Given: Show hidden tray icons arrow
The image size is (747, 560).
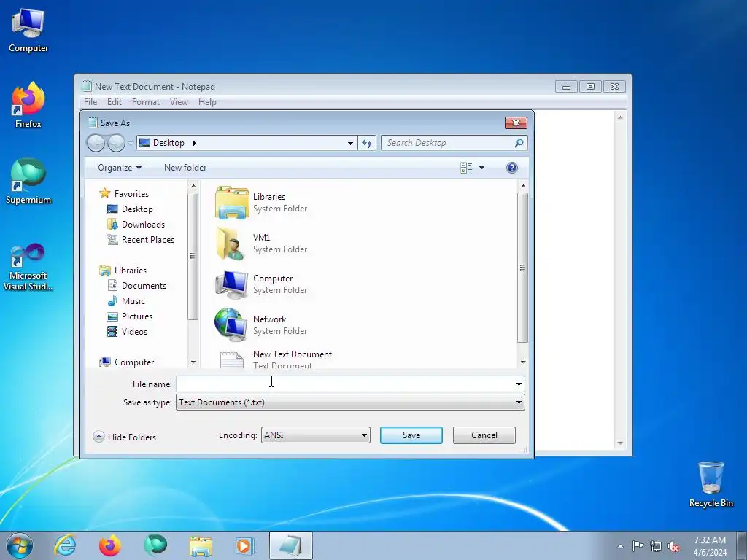Looking at the screenshot, I should pyautogui.click(x=620, y=546).
